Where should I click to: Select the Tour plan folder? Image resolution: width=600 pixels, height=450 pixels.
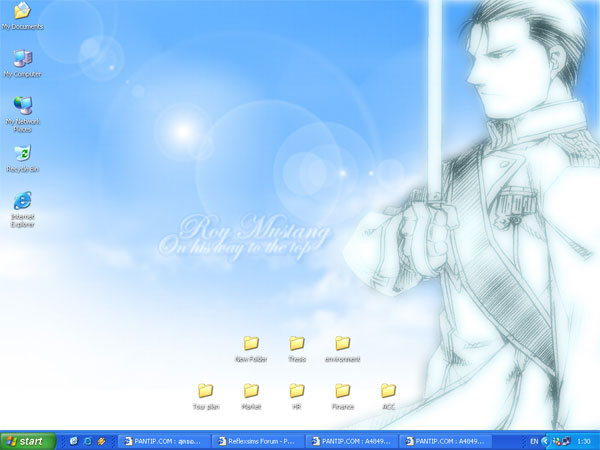pos(206,397)
